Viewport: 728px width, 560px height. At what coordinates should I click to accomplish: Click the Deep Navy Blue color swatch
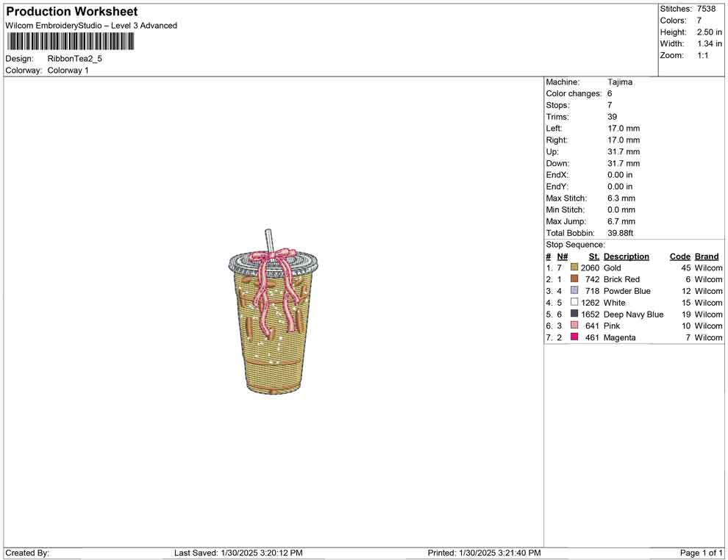pyautogui.click(x=574, y=314)
